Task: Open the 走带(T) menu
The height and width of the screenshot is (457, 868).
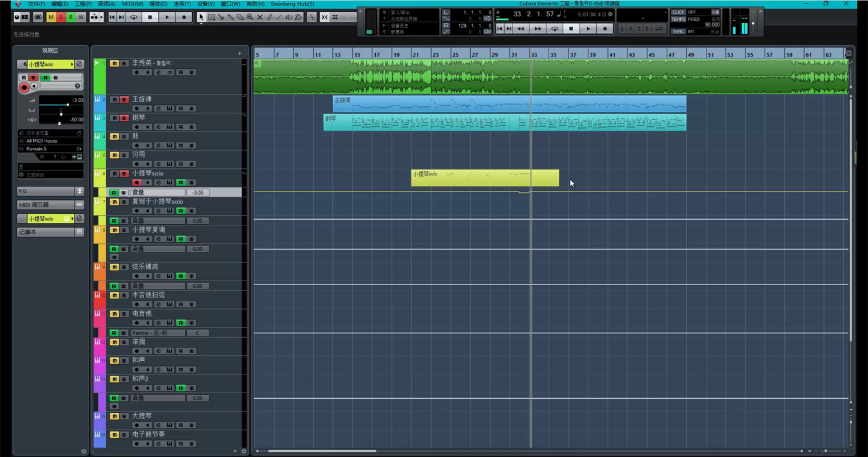Action: 182,4
